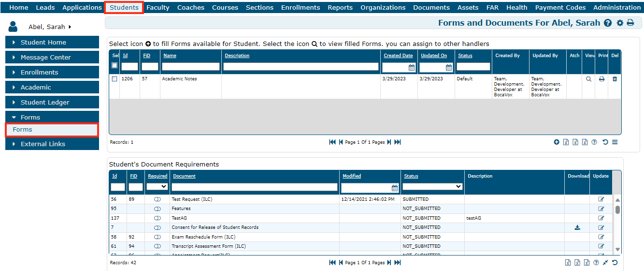Refresh the Document Requirements grid

pos(615,263)
